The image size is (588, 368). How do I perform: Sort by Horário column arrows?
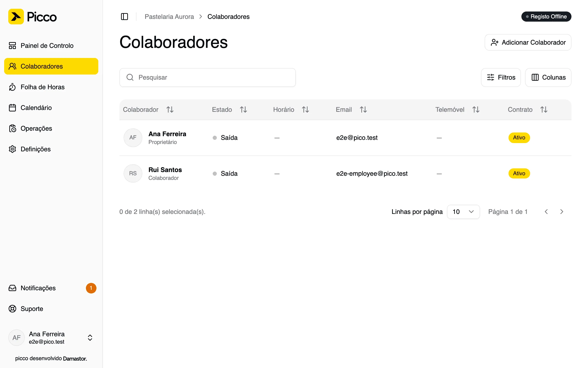coord(305,109)
